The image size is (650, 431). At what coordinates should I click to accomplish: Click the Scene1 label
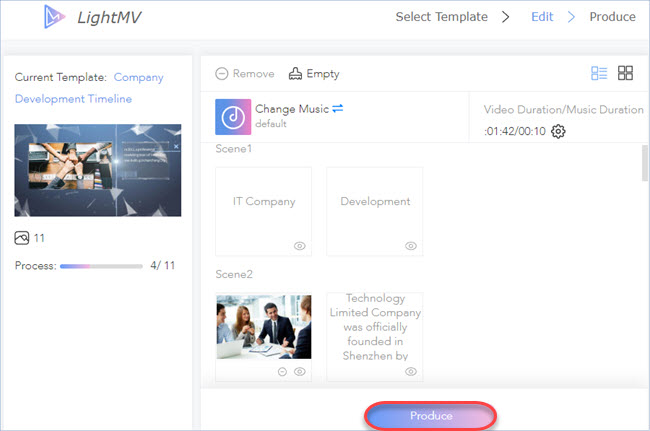[x=233, y=149]
